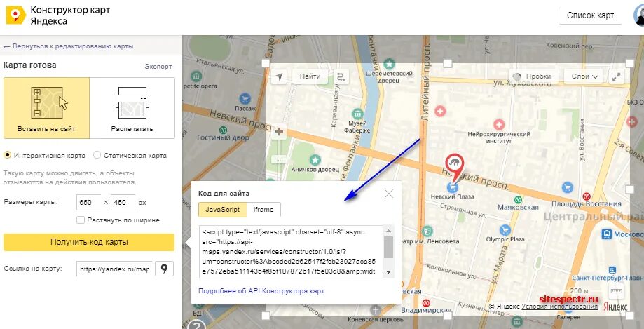Click the route building icon on map
The width and height of the screenshot is (644, 329).
341,76
